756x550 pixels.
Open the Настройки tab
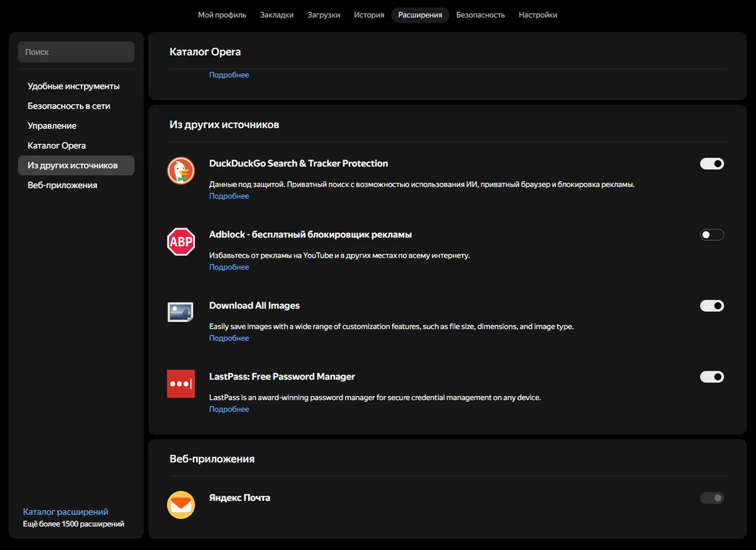tap(538, 15)
